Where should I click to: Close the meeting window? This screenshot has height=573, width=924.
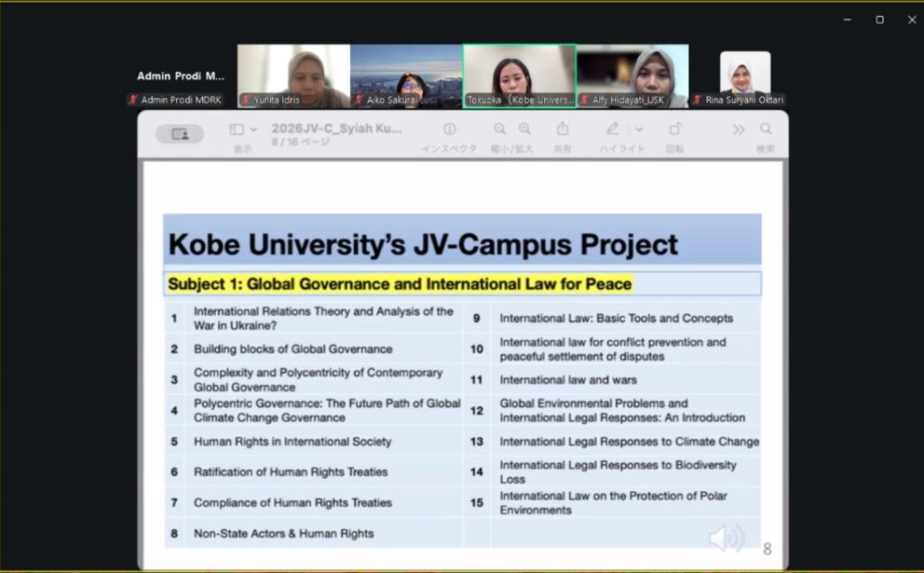tap(911, 20)
